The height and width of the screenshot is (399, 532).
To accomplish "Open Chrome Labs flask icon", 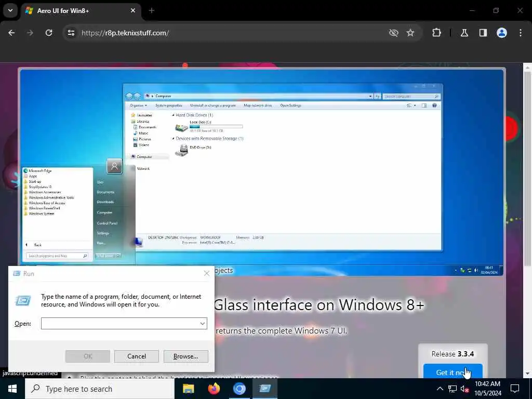I will click(x=464, y=33).
